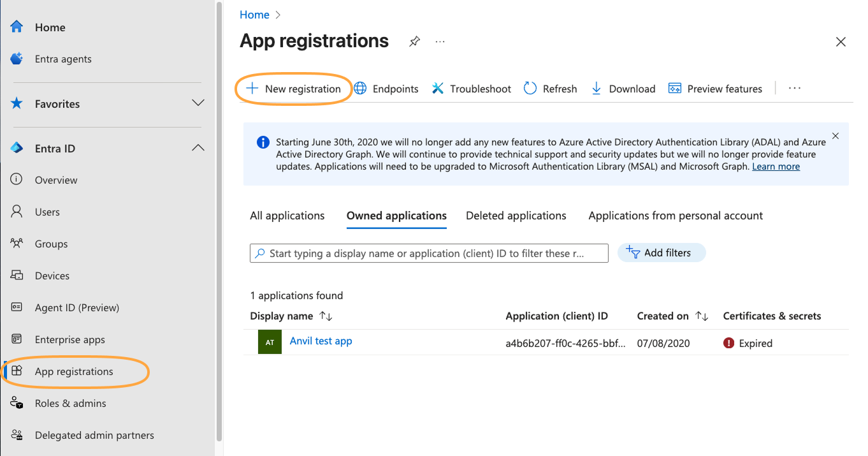Open the toolbar overflow ellipsis menu

[794, 88]
